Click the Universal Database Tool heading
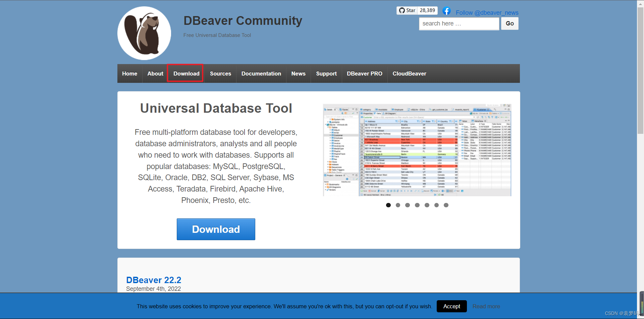The height and width of the screenshot is (319, 644). tap(216, 108)
